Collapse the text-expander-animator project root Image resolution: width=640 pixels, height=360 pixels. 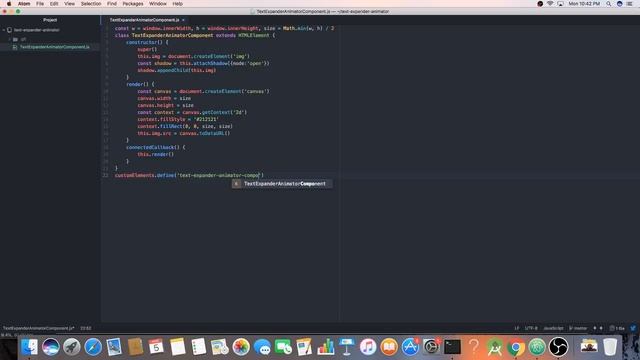click(x=4, y=30)
